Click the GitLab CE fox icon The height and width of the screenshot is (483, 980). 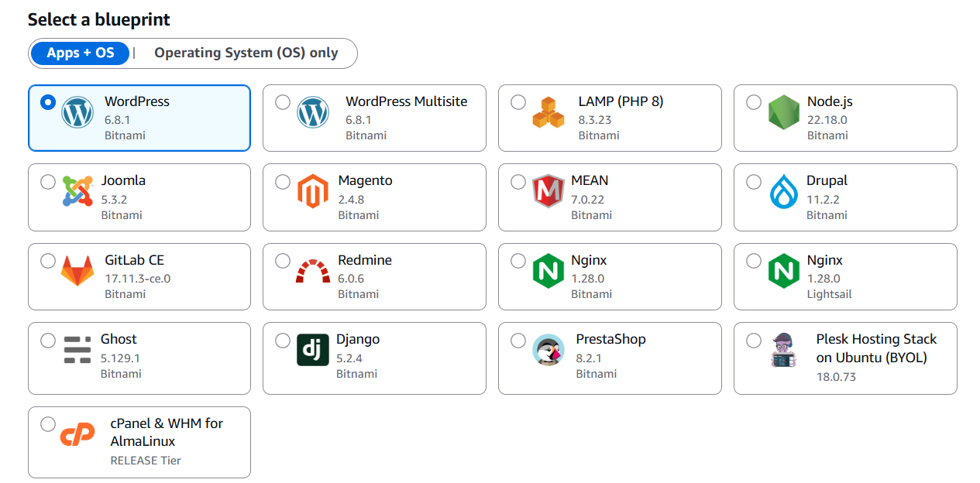click(77, 270)
